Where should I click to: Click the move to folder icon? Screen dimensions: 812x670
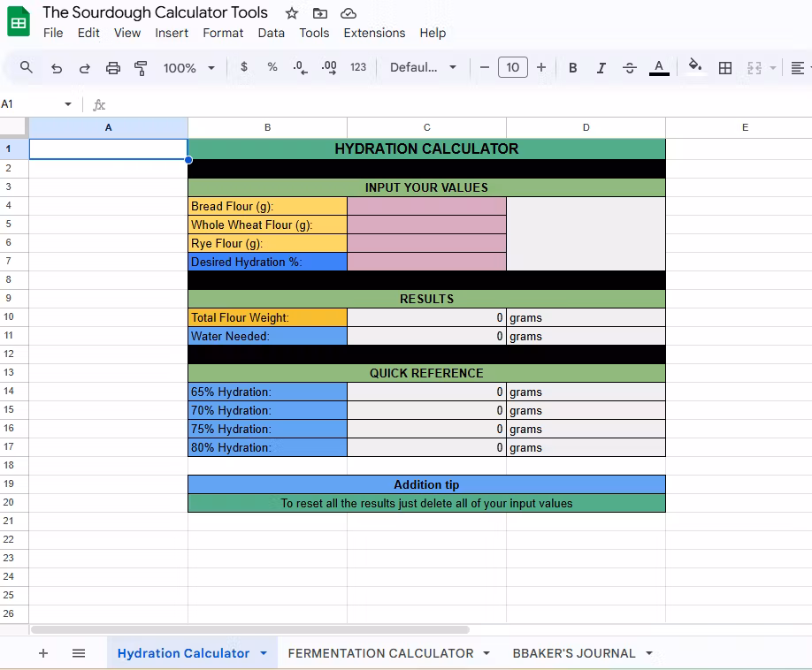tap(319, 13)
